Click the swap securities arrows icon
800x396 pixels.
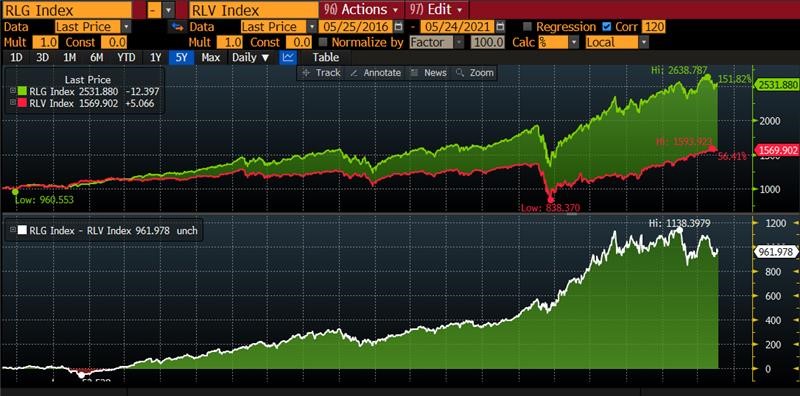[177, 27]
